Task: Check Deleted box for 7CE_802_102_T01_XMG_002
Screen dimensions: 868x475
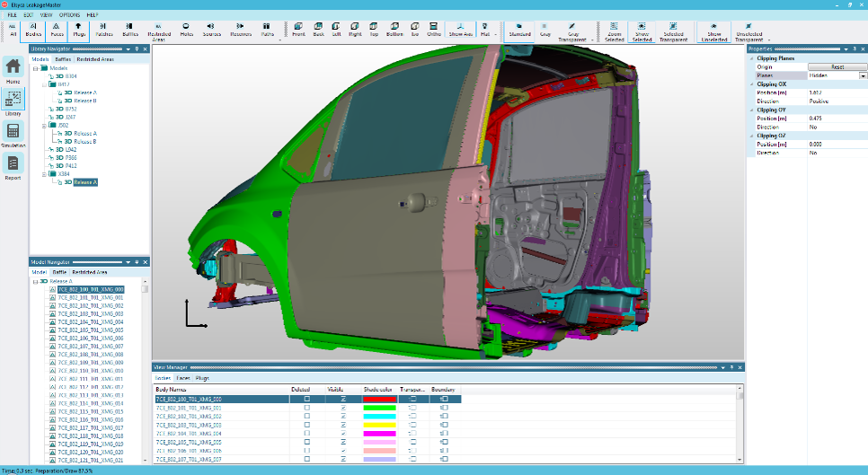Action: point(306,417)
